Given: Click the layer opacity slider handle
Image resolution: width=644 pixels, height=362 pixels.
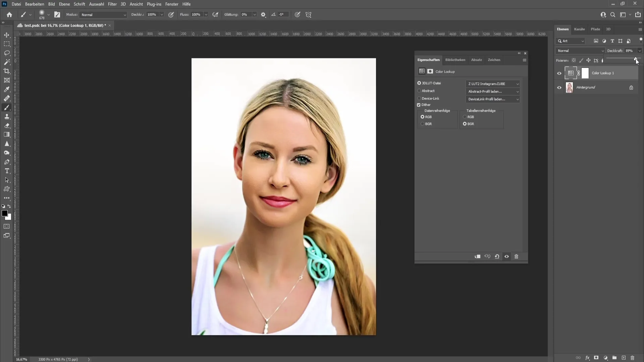Looking at the screenshot, I should [x=635, y=59].
